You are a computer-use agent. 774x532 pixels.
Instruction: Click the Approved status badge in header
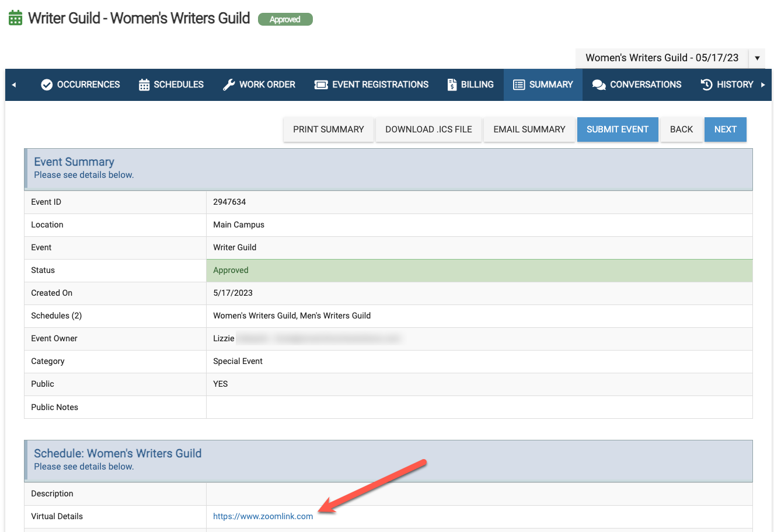285,19
